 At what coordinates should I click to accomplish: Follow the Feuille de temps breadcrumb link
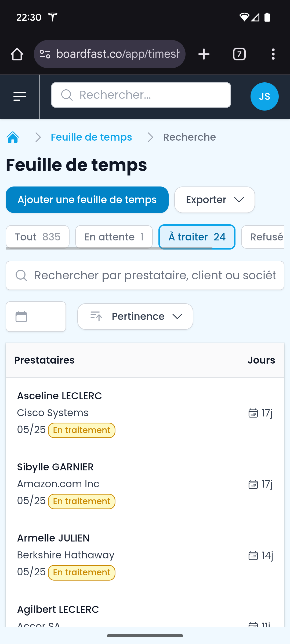pyautogui.click(x=91, y=137)
